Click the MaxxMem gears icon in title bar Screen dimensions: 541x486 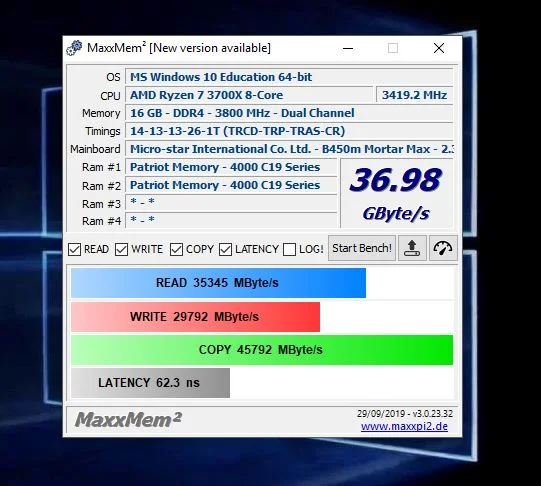(x=75, y=48)
